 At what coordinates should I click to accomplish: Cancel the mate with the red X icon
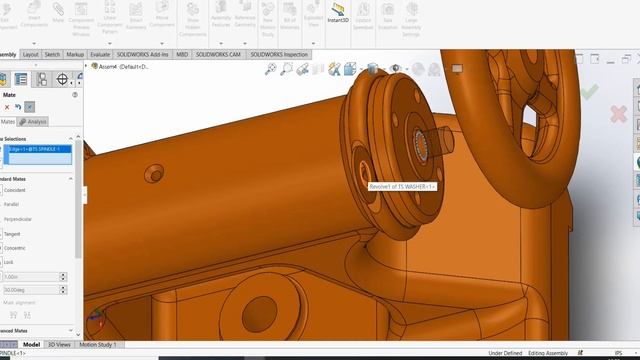[x=7, y=107]
